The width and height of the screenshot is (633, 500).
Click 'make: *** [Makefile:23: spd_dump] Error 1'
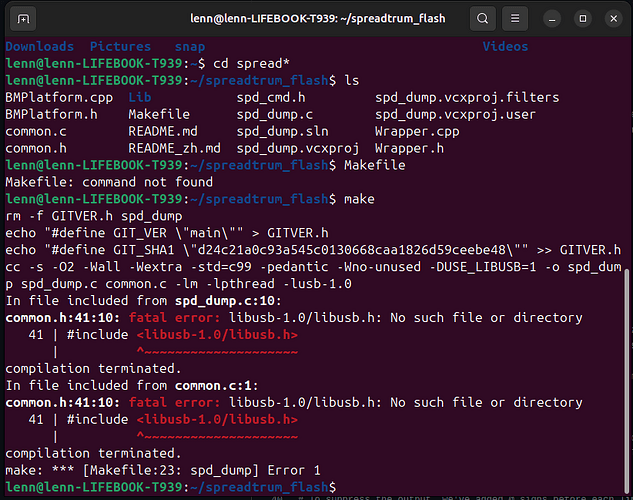tap(163, 471)
